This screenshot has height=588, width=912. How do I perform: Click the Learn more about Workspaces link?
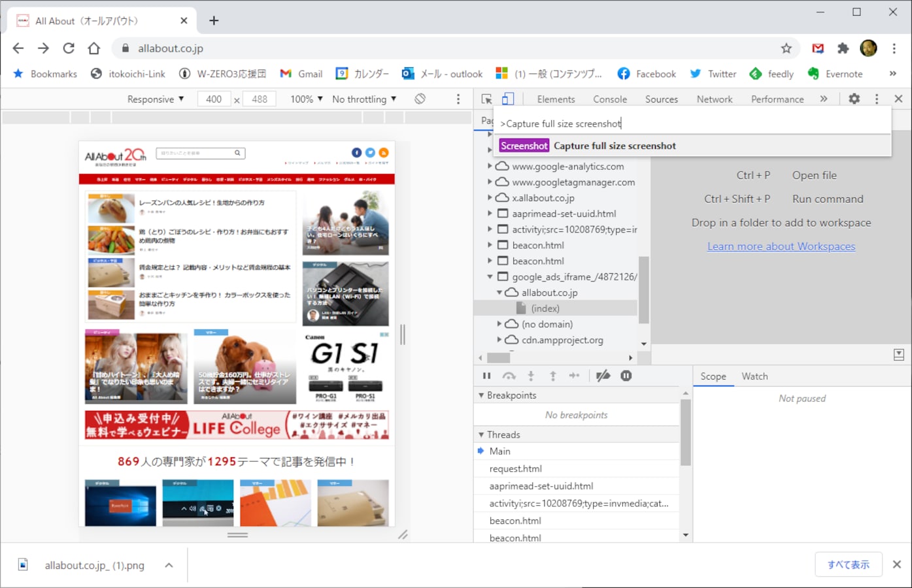click(x=781, y=246)
